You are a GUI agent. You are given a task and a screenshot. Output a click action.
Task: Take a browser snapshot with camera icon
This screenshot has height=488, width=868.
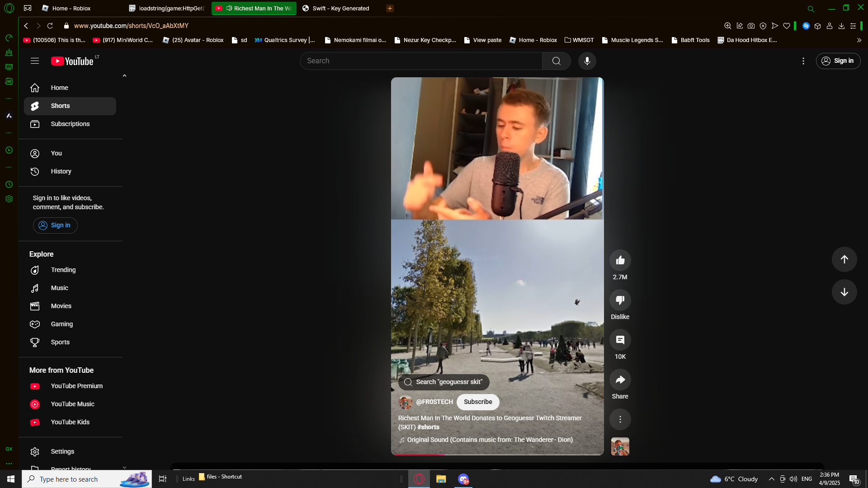pyautogui.click(x=751, y=26)
